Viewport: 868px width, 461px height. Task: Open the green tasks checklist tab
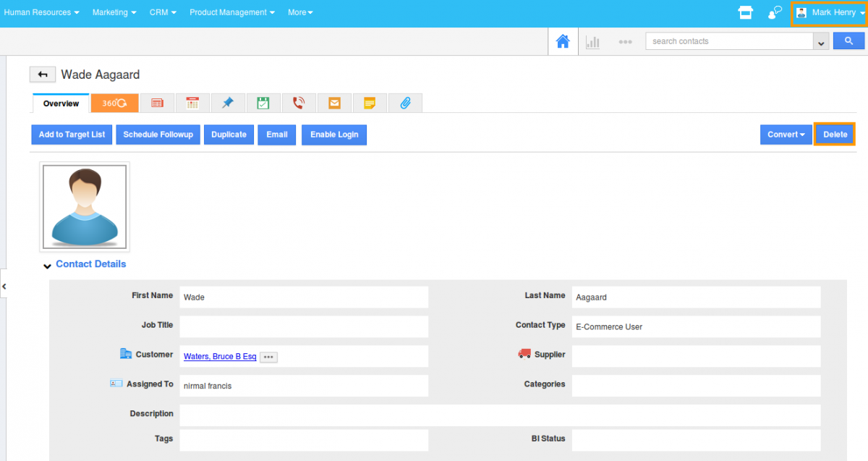pos(263,103)
